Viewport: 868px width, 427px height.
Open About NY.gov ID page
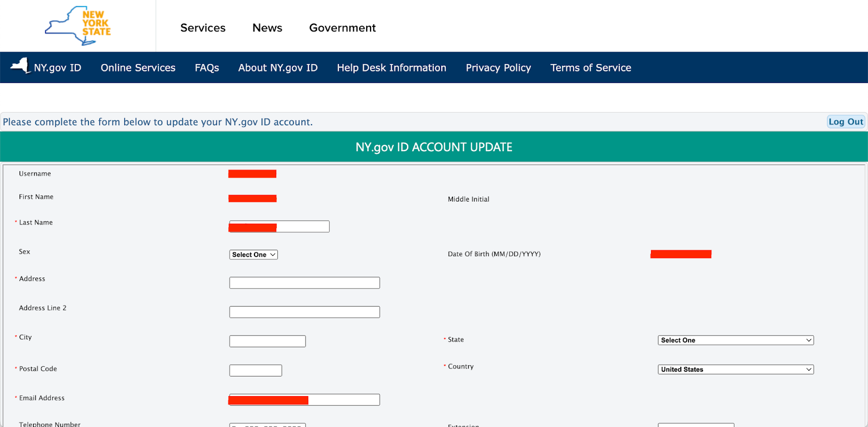click(x=278, y=68)
